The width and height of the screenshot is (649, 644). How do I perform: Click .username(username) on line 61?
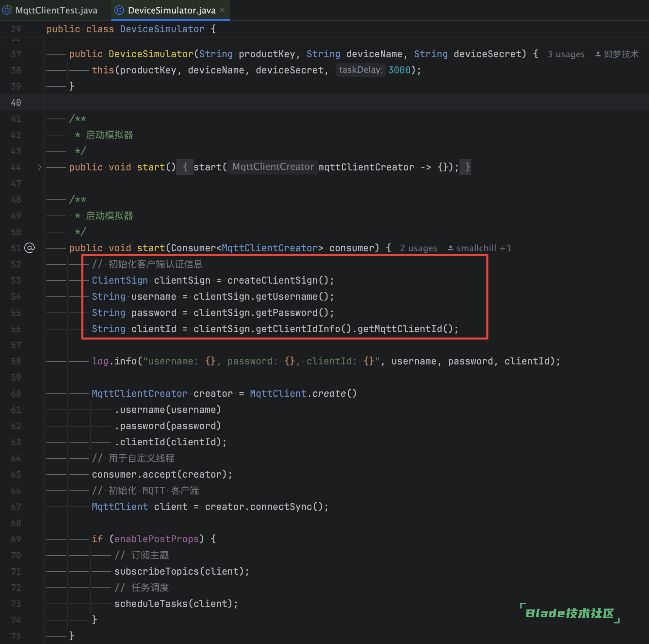coord(168,410)
